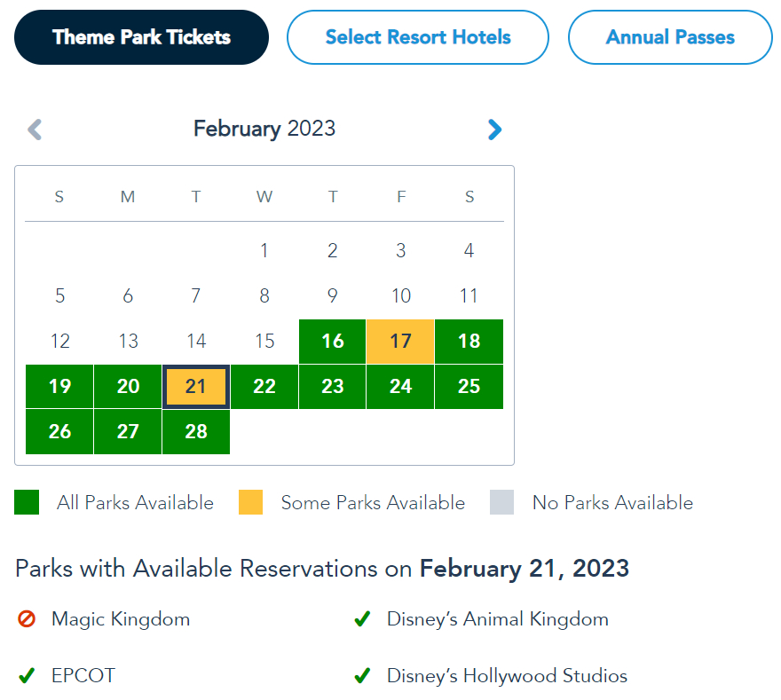Click the green All Parks Available swatch

(27, 503)
